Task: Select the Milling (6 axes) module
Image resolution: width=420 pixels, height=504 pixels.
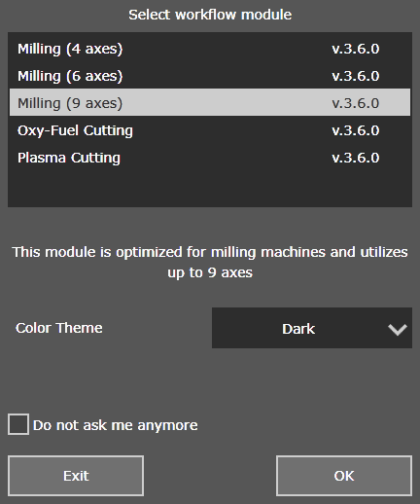Action: 210,76
